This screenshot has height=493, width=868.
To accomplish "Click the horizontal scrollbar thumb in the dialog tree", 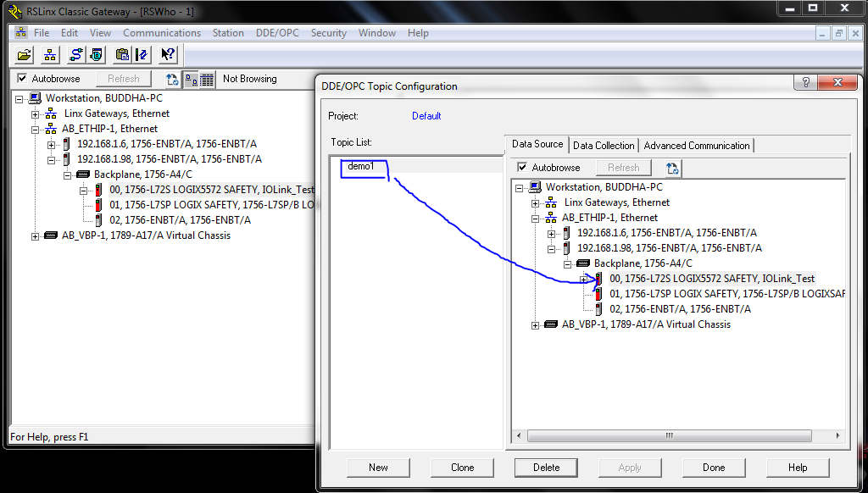I will [670, 436].
